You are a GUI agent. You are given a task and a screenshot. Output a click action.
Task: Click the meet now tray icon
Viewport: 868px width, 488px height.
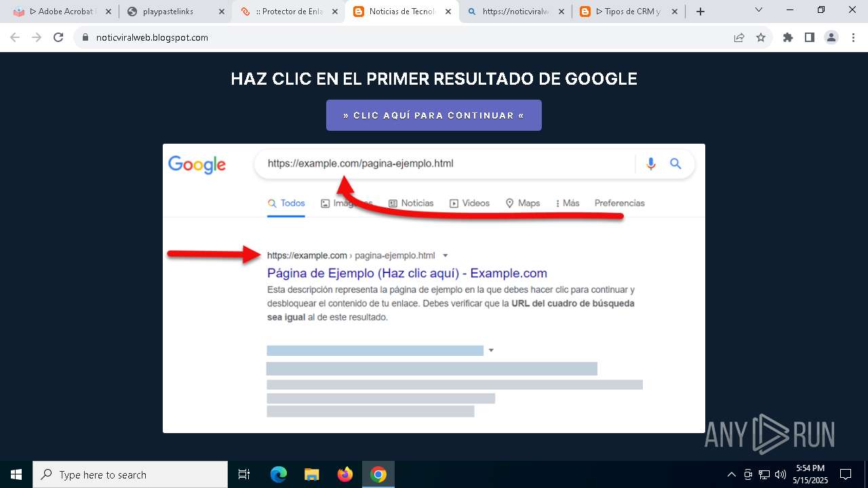coord(748,474)
